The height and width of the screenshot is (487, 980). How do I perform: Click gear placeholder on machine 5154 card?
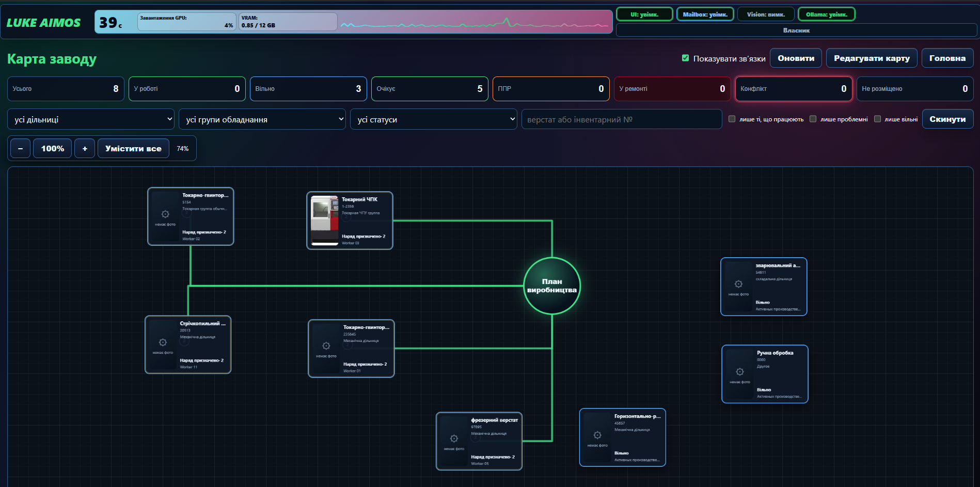point(165,214)
